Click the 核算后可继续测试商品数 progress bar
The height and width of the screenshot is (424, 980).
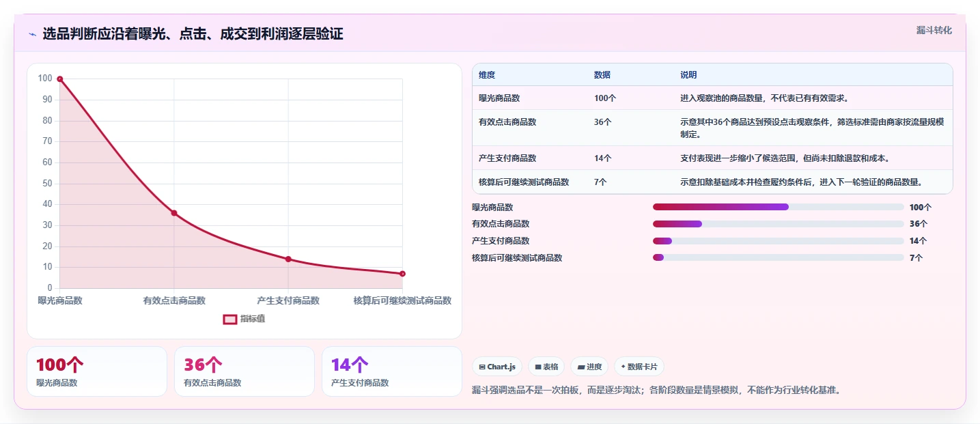pyautogui.click(x=779, y=257)
